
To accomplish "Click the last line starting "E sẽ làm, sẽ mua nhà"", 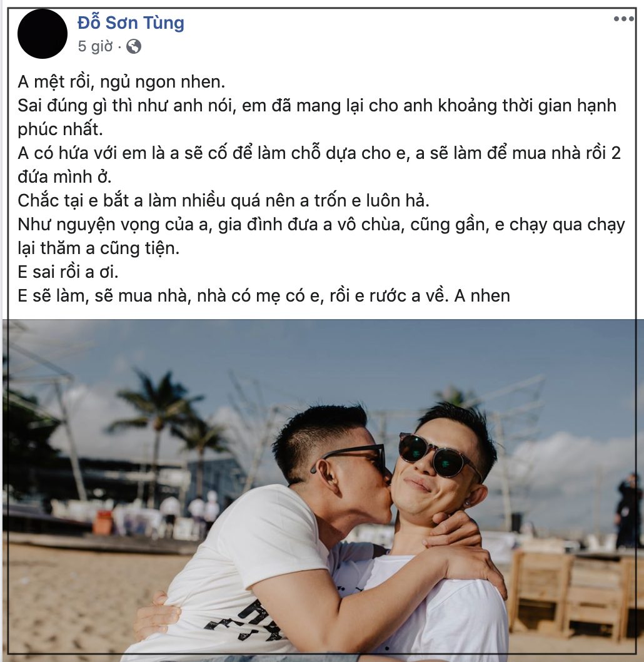I will coord(264,296).
